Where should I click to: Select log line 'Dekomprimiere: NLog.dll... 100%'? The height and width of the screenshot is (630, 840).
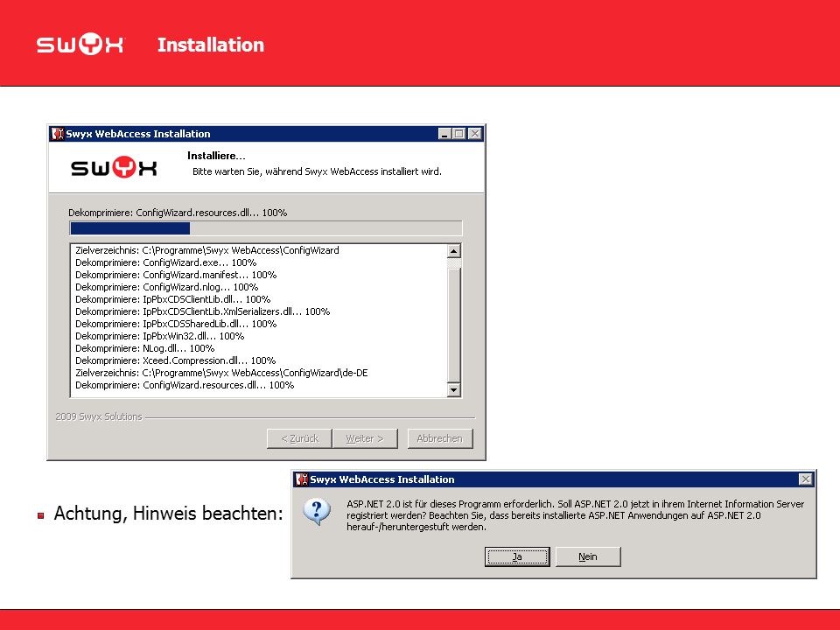tap(144, 349)
